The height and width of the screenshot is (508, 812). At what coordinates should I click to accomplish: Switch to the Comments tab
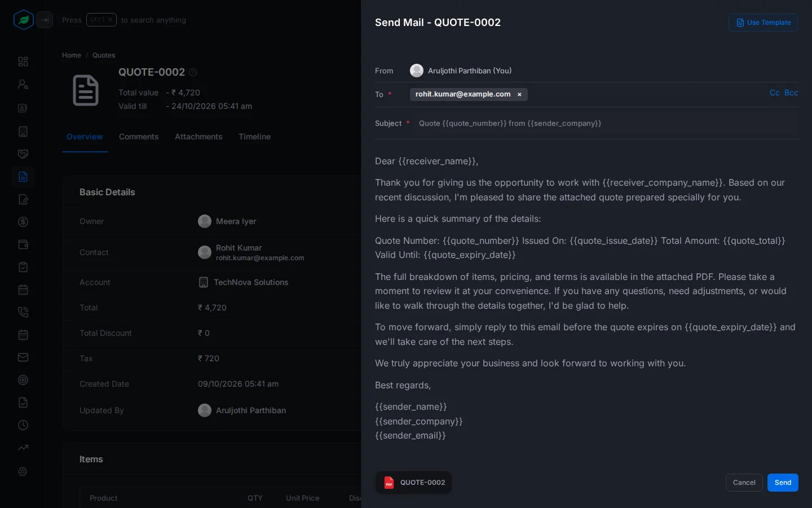point(139,137)
